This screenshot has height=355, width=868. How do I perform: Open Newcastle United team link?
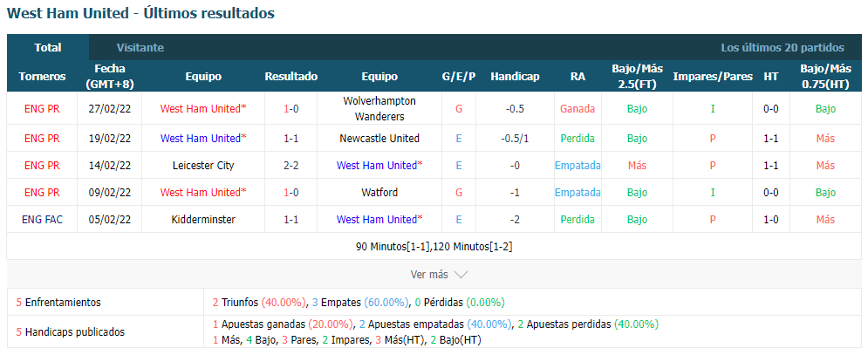(379, 139)
